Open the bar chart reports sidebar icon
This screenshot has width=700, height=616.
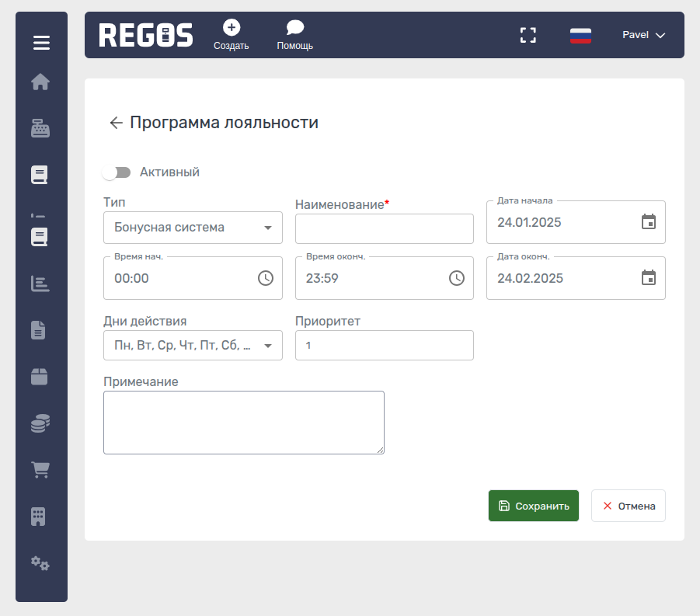[x=40, y=284]
